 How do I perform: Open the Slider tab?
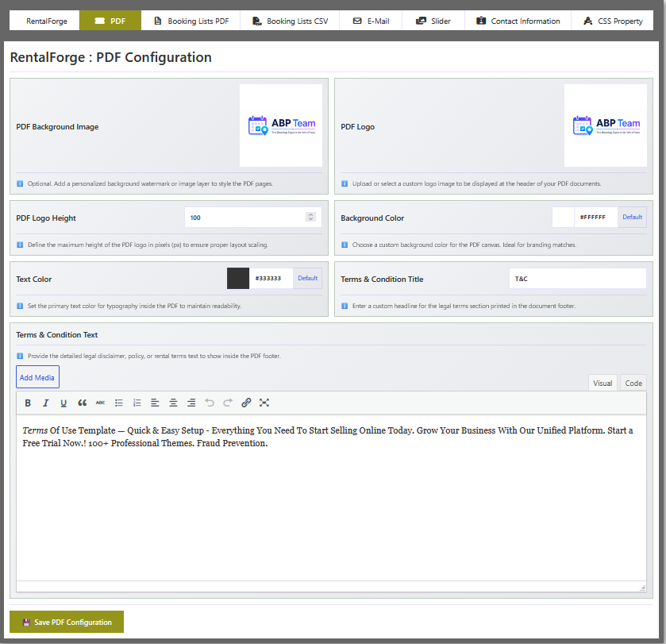click(x=433, y=21)
